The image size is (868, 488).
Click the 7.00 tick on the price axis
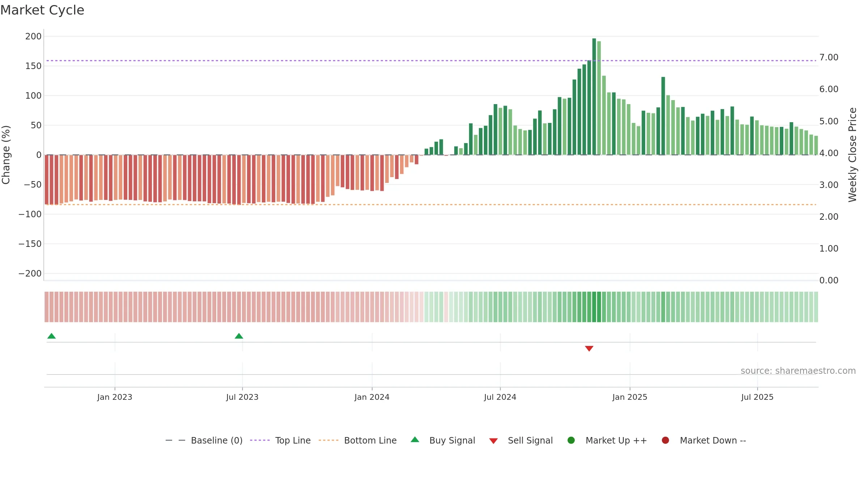tap(829, 57)
